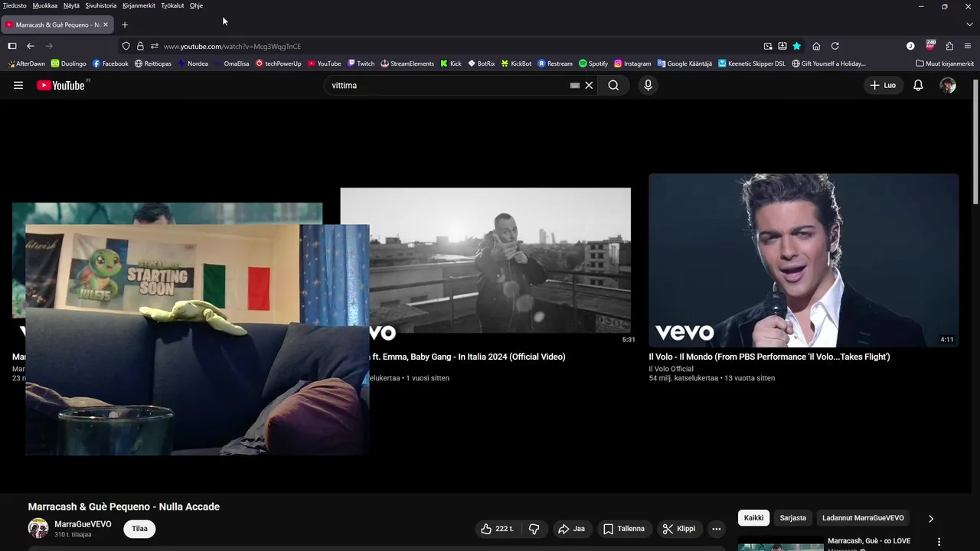Toggle the bookmark star for this page
This screenshot has width=980, height=551.
click(796, 46)
